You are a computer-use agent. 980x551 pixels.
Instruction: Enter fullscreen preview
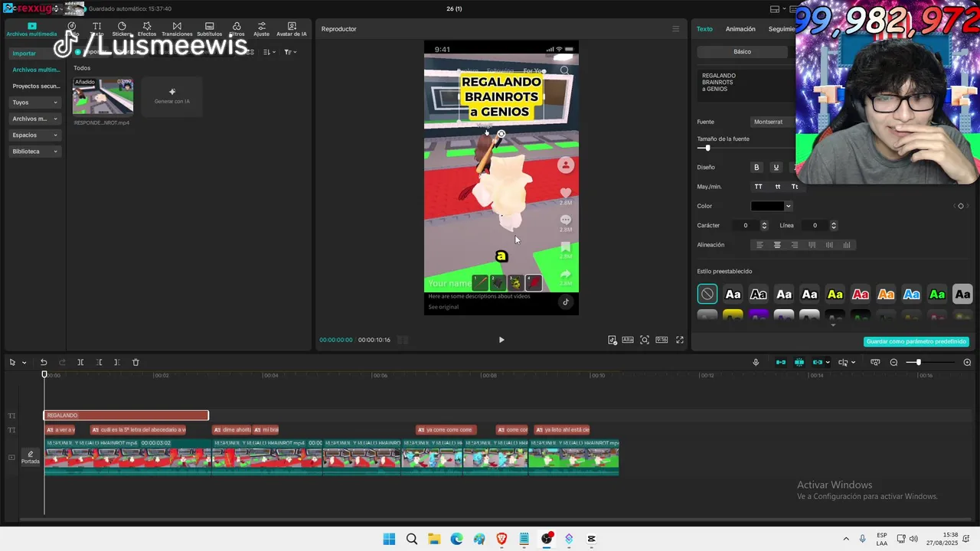tap(679, 340)
